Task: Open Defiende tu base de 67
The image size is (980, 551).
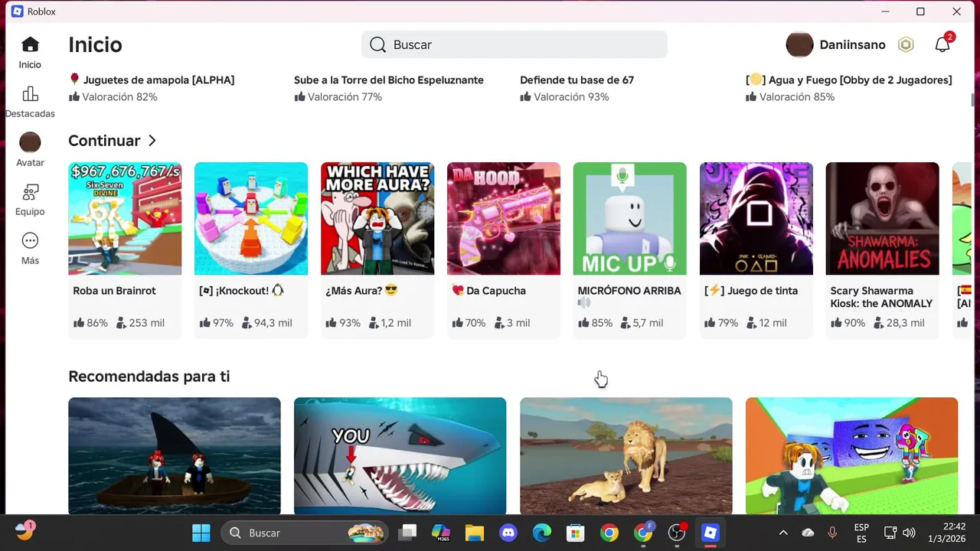Action: click(577, 80)
